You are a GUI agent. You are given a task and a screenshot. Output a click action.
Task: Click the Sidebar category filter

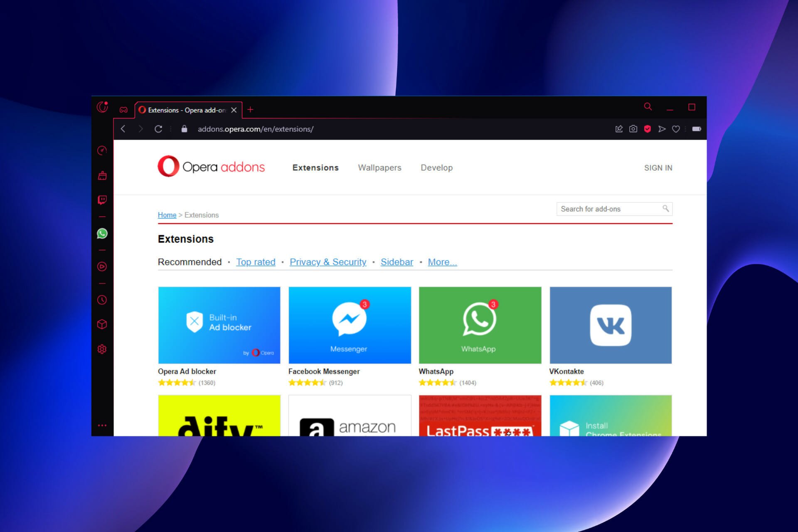tap(397, 261)
